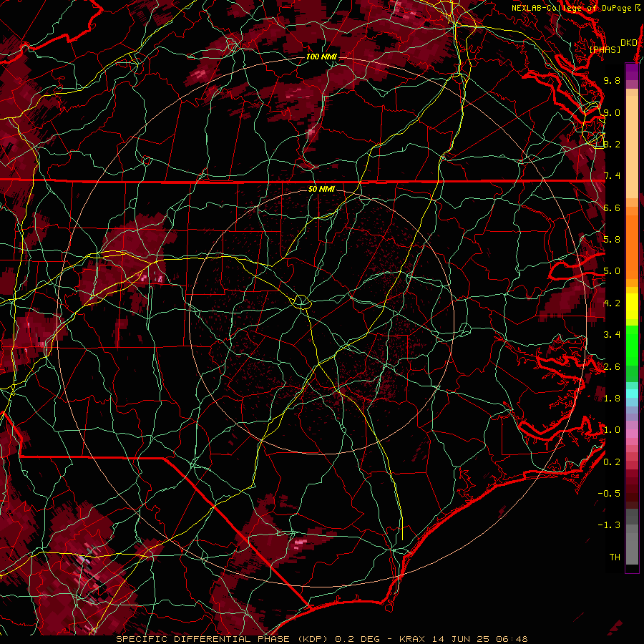644x644 pixels.
Task: Click the purple swatch at the top of the color bar
Action: click(x=632, y=72)
